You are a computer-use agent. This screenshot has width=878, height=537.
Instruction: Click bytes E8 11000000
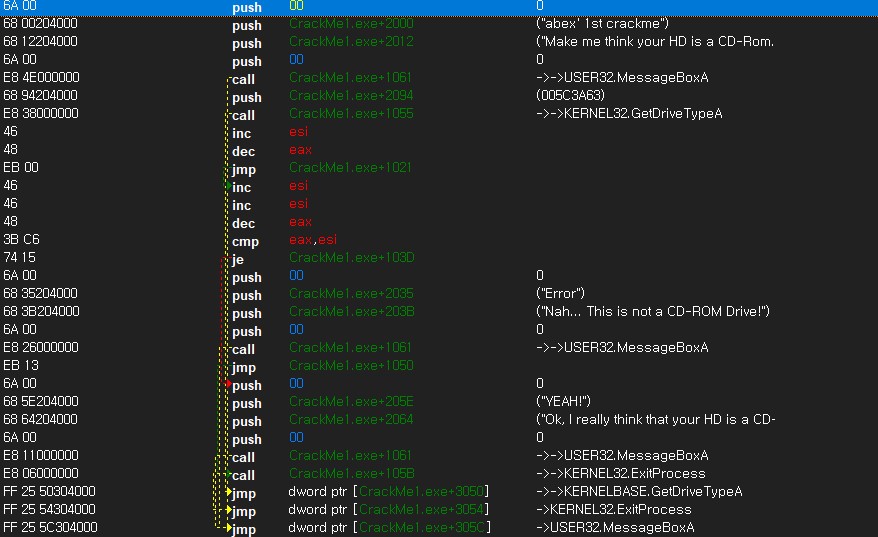click(41, 455)
